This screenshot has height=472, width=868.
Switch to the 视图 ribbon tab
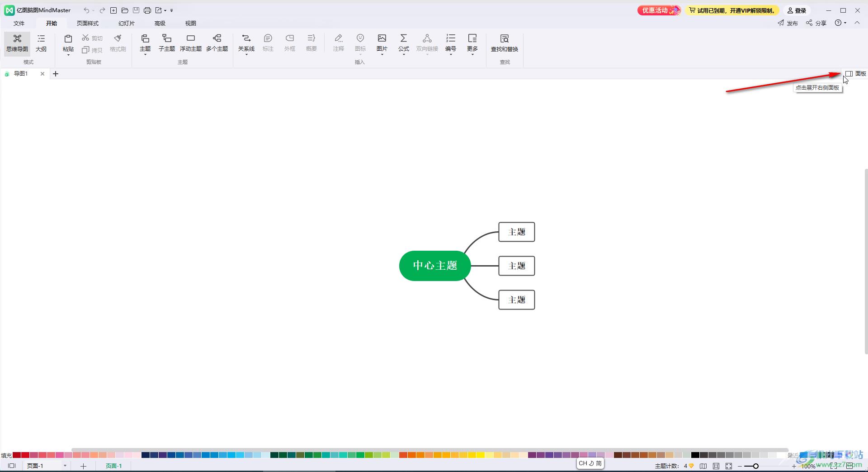tap(191, 23)
